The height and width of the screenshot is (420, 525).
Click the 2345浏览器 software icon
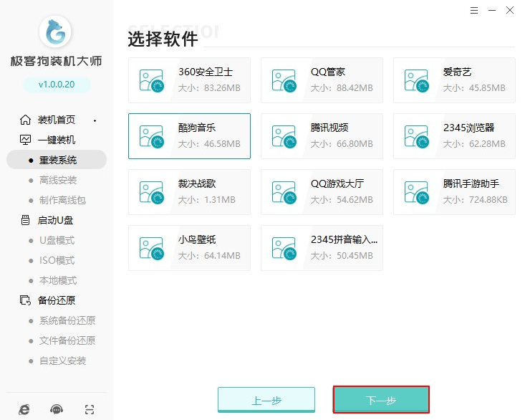[x=417, y=136]
